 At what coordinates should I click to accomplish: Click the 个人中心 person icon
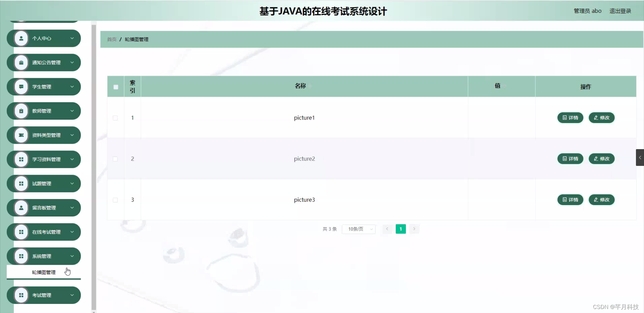pos(21,38)
